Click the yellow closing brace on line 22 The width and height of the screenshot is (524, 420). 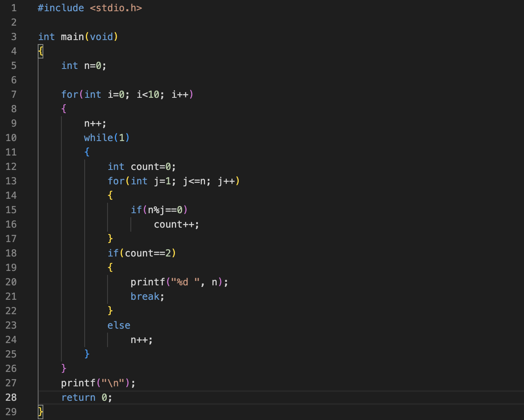click(x=110, y=311)
